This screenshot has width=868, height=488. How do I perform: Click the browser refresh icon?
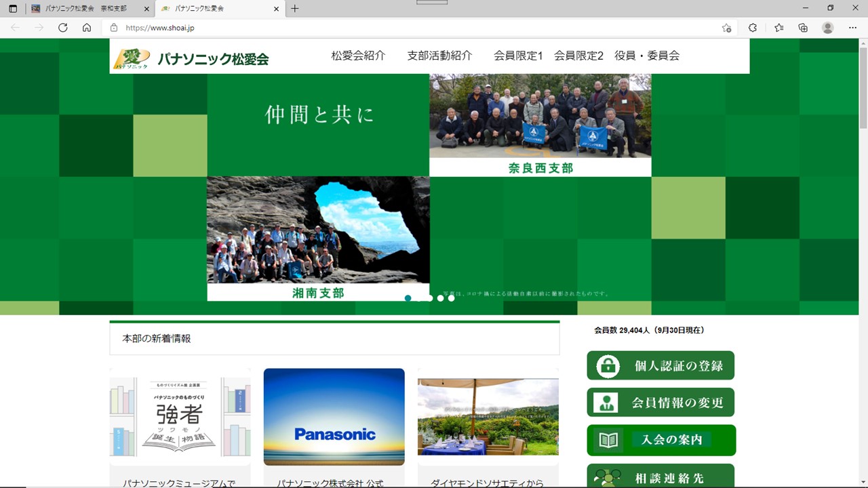(x=63, y=28)
